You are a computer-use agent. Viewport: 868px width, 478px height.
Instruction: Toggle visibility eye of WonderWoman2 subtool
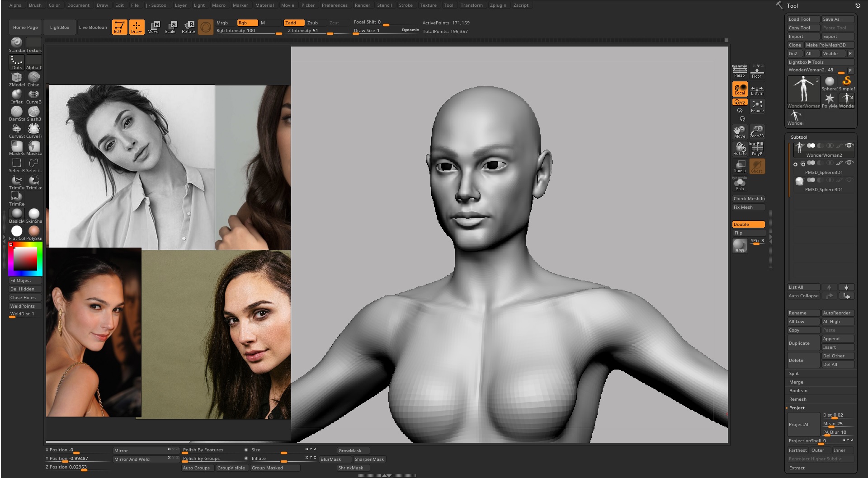point(849,146)
